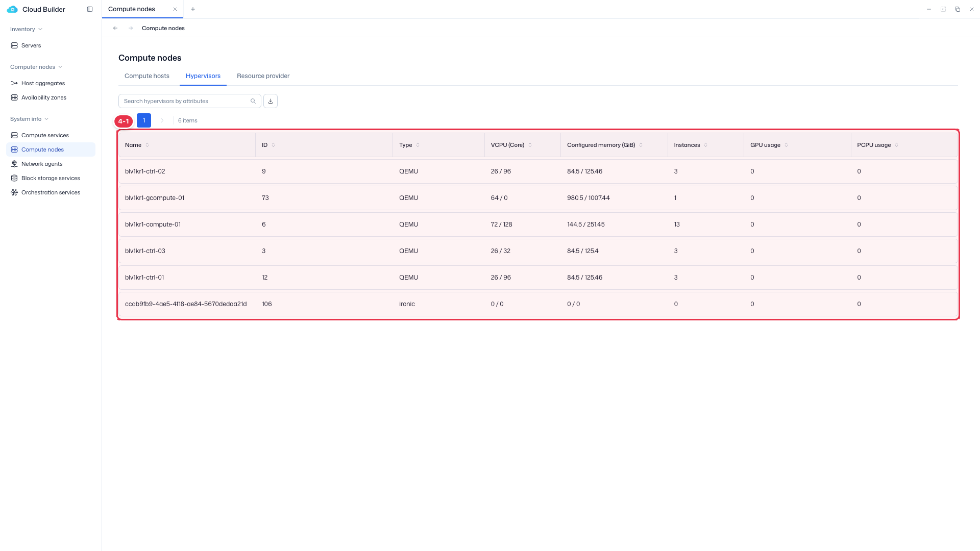Switch to Compute hosts tab

147,76
